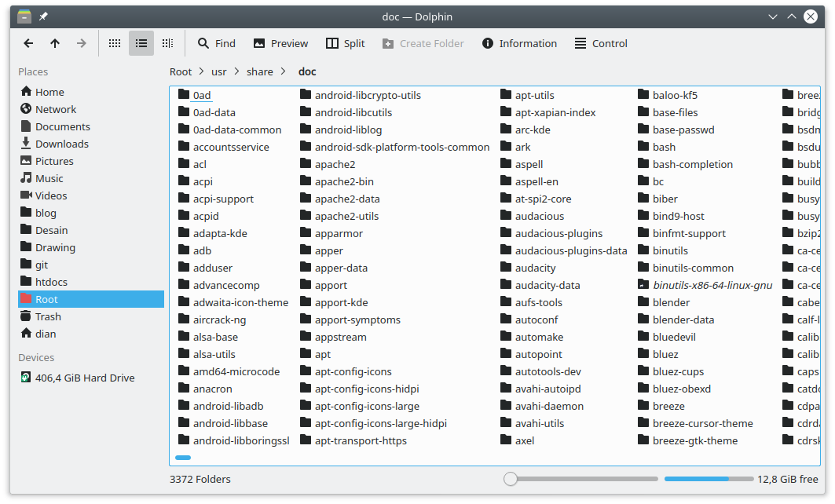This screenshot has width=835, height=504.
Task: Open the Control menu
Action: click(x=600, y=43)
